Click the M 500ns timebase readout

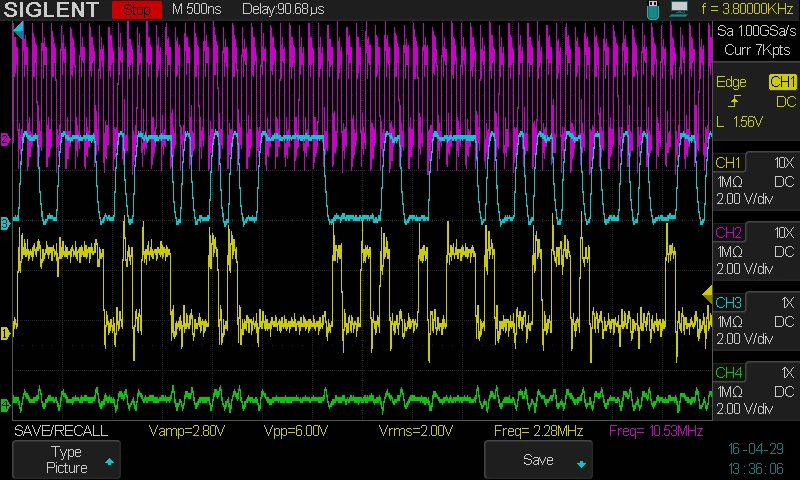196,9
